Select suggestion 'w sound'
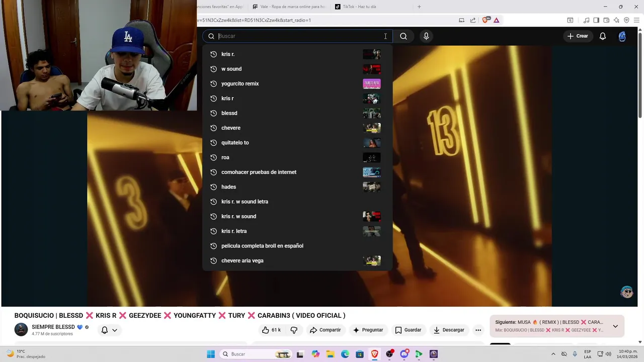The height and width of the screenshot is (362, 644). pos(297,69)
